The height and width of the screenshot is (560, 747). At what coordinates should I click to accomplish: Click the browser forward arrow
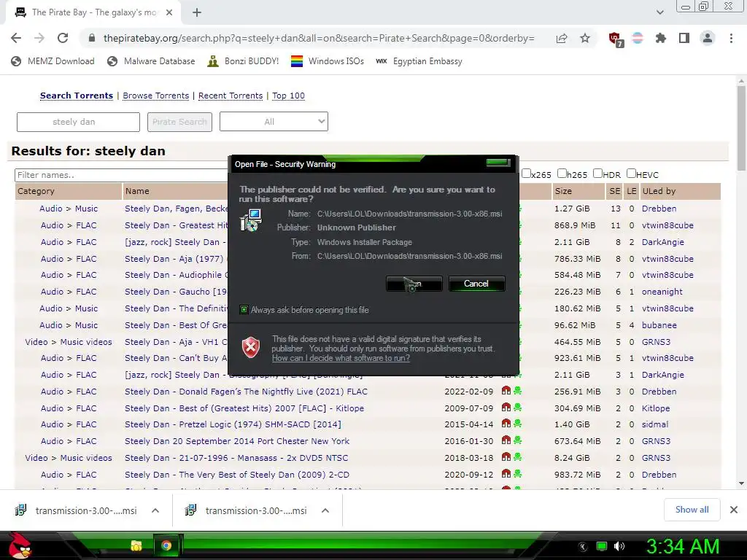tap(39, 38)
